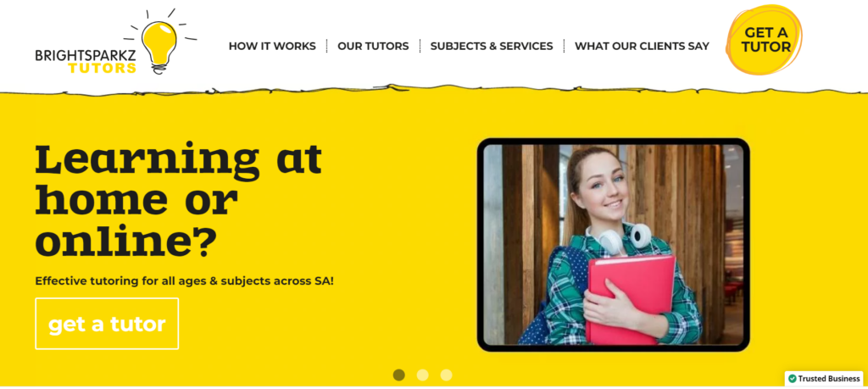Go to the Our Tutors page
This screenshot has height=389, width=868.
pos(373,46)
